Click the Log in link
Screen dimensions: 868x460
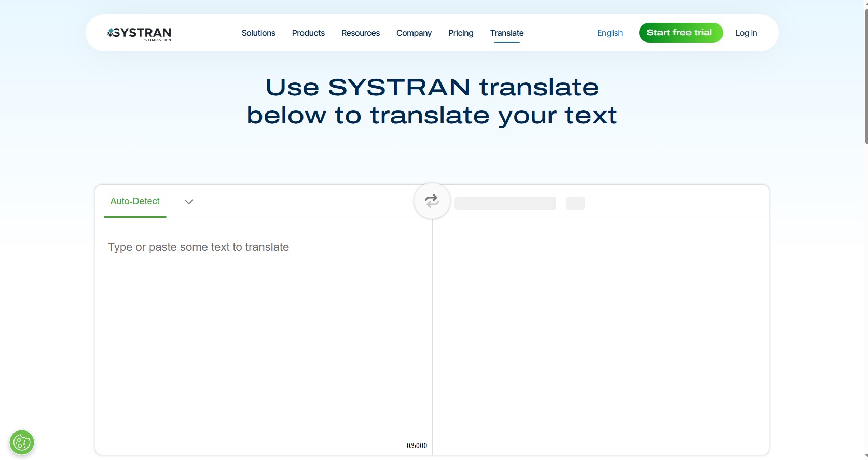pyautogui.click(x=746, y=33)
